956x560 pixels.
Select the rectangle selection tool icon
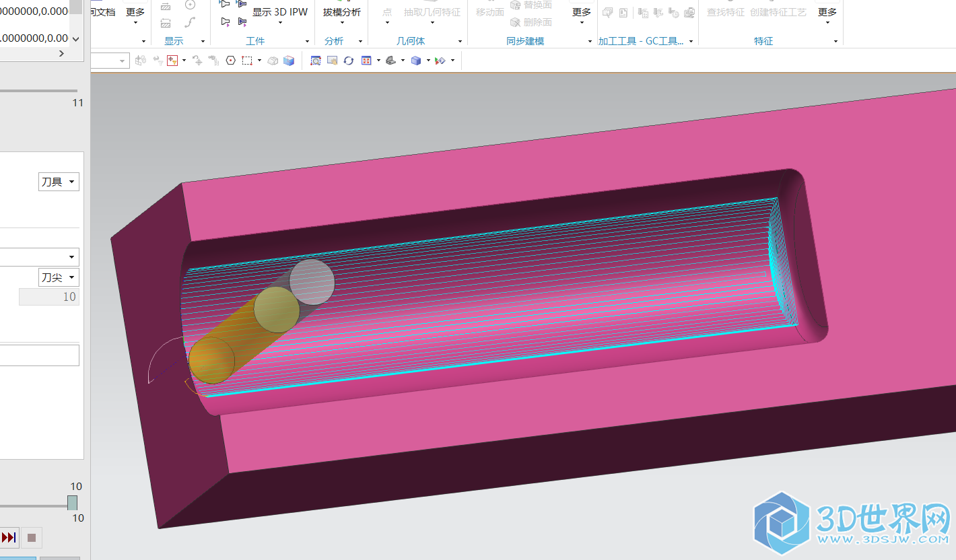(x=247, y=61)
